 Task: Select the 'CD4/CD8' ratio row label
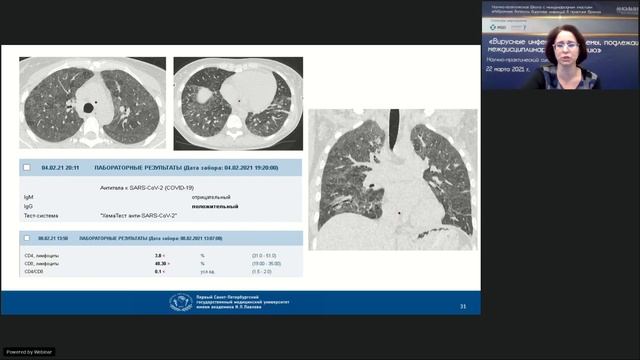click(33, 271)
